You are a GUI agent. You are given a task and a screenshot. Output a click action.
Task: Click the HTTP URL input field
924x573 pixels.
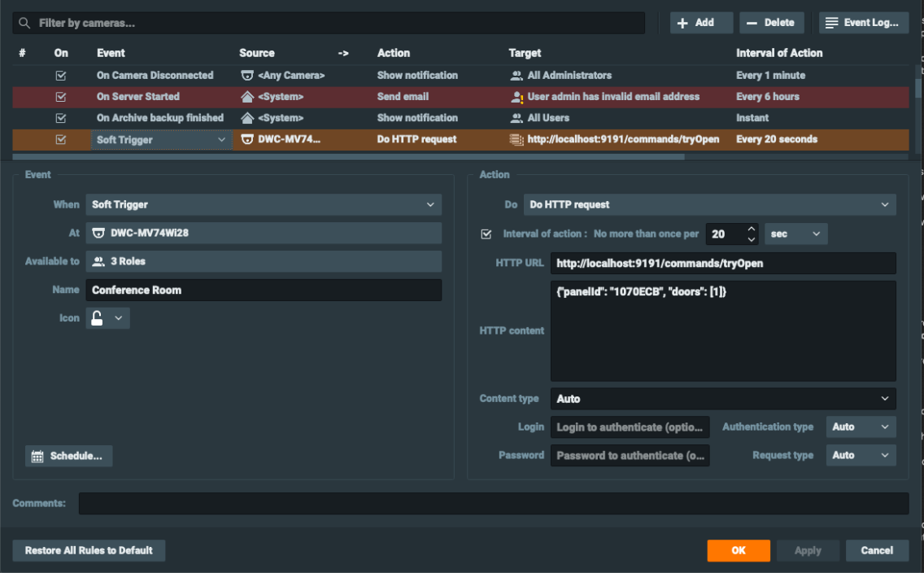coord(723,264)
